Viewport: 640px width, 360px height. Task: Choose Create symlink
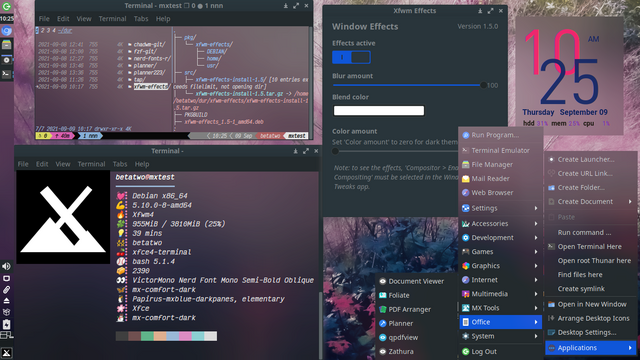click(x=591, y=289)
